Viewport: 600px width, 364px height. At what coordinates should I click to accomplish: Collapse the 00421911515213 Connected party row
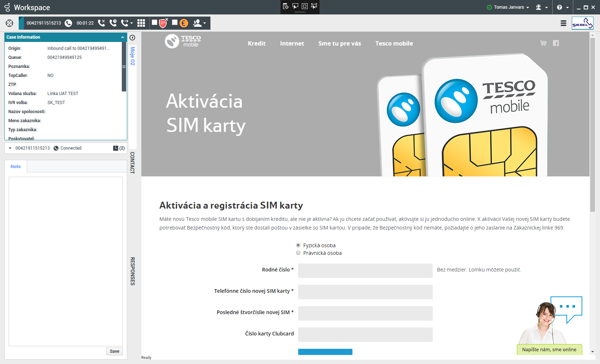pos(10,148)
